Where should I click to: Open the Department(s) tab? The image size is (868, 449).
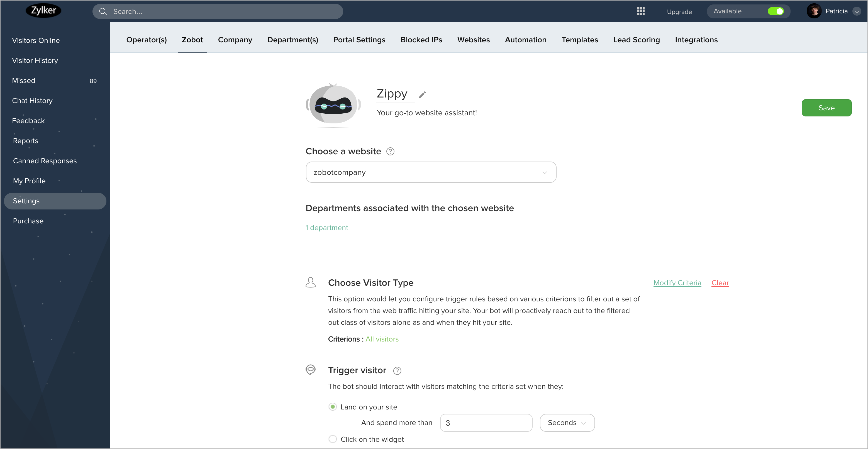click(292, 40)
